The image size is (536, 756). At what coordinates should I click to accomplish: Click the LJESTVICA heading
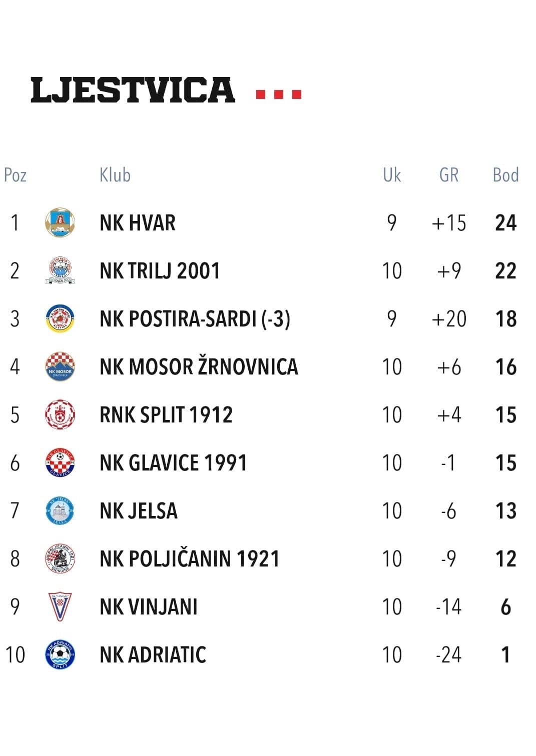(133, 90)
